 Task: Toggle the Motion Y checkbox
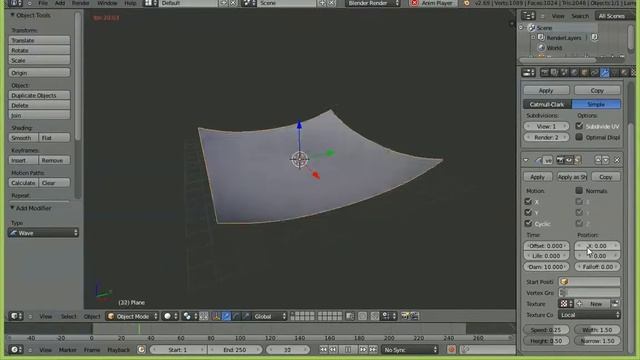click(x=528, y=213)
